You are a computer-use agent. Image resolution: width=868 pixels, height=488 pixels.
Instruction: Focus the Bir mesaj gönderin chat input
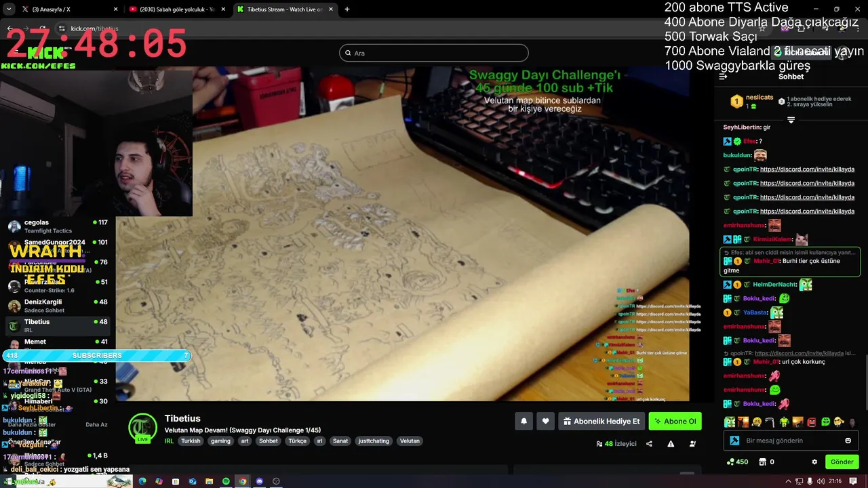coord(791,441)
